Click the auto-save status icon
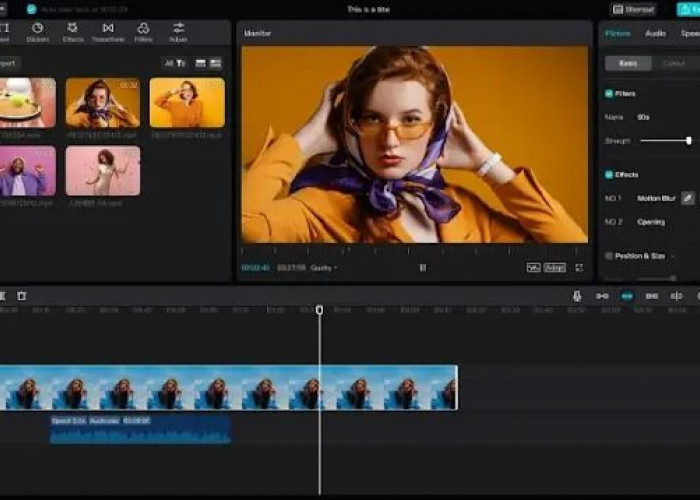This screenshot has width=700, height=500. [x=31, y=9]
